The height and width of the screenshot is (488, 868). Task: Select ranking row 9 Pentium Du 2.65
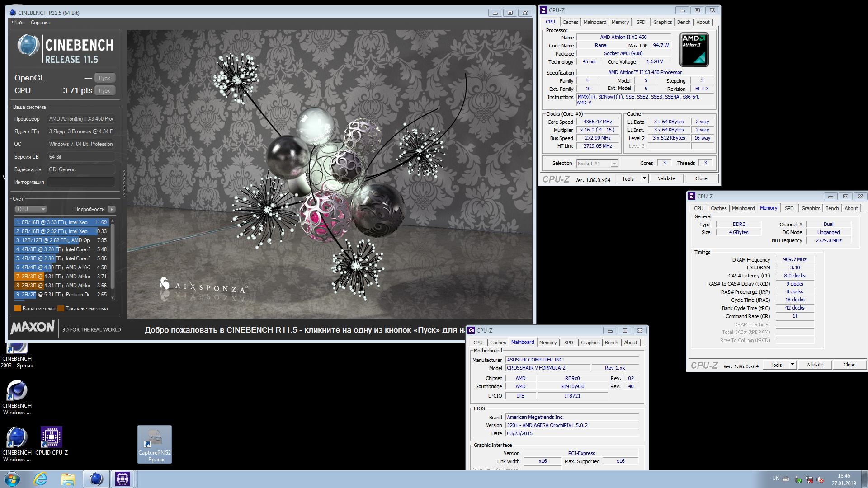coord(61,295)
